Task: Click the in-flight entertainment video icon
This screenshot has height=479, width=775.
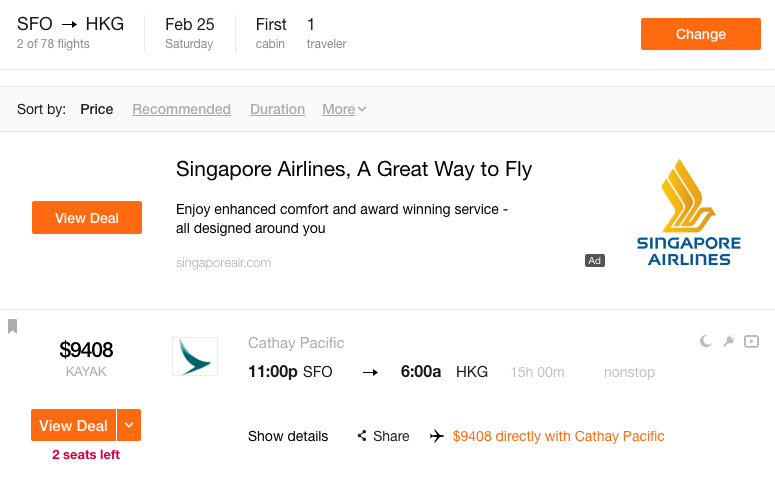Action: [751, 342]
